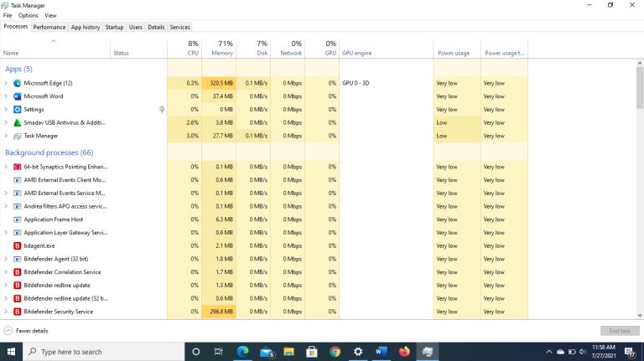Click the Bitdefender Correlation Service icon
This screenshot has height=361, width=644.
(18, 272)
